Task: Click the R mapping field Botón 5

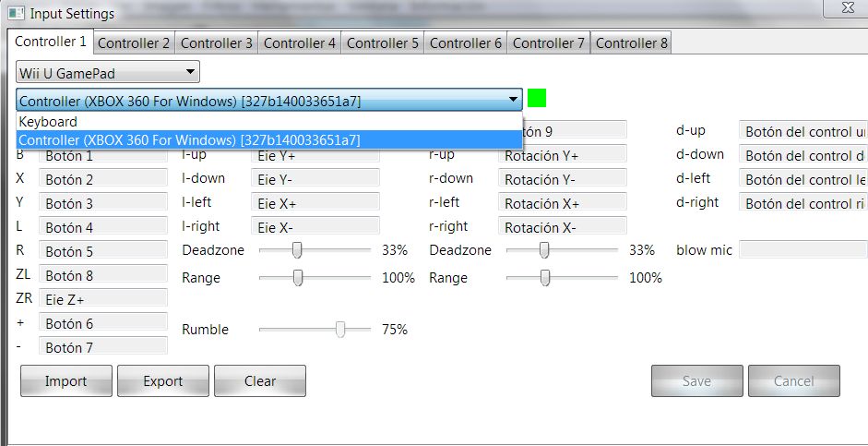Action: [103, 251]
